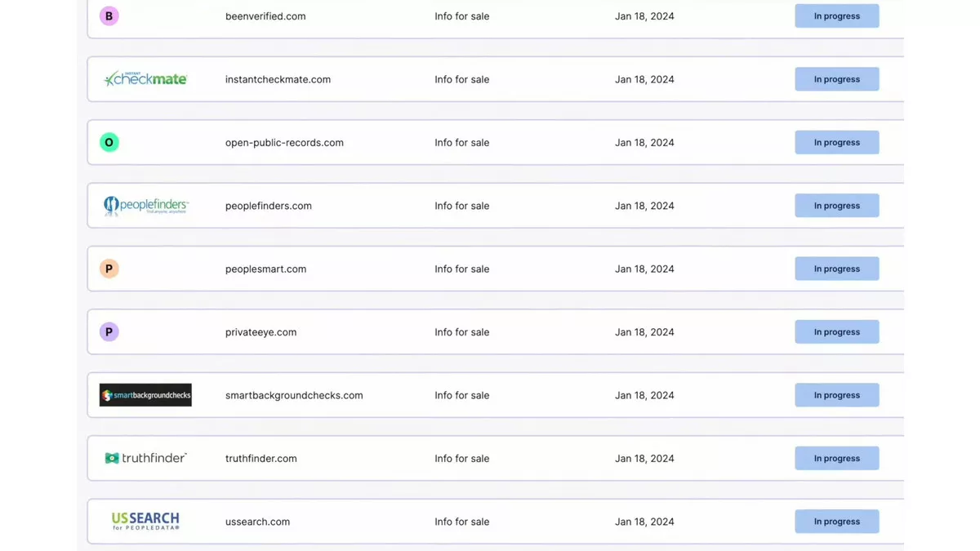Screen dimensions: 980x551
Task: Visit the peoplefinders.com link
Action: (268, 205)
